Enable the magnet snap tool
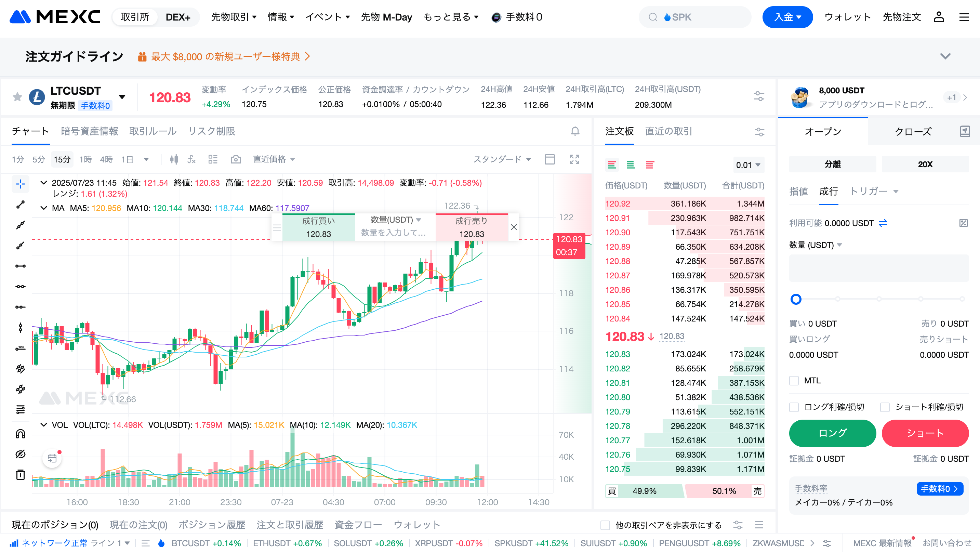Viewport: 980px width, 552px height. coord(21,434)
